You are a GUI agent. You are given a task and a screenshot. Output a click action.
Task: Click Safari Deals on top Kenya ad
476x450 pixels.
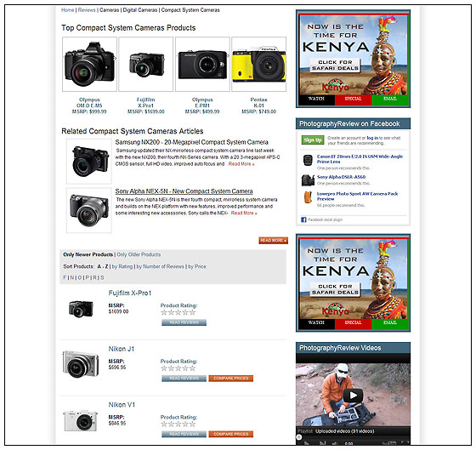(x=336, y=66)
